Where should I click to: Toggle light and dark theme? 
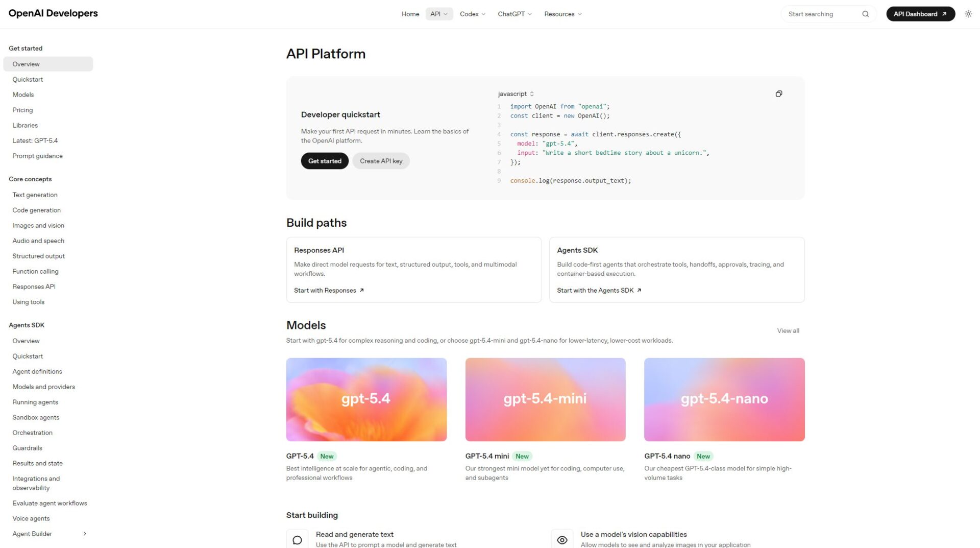(968, 14)
